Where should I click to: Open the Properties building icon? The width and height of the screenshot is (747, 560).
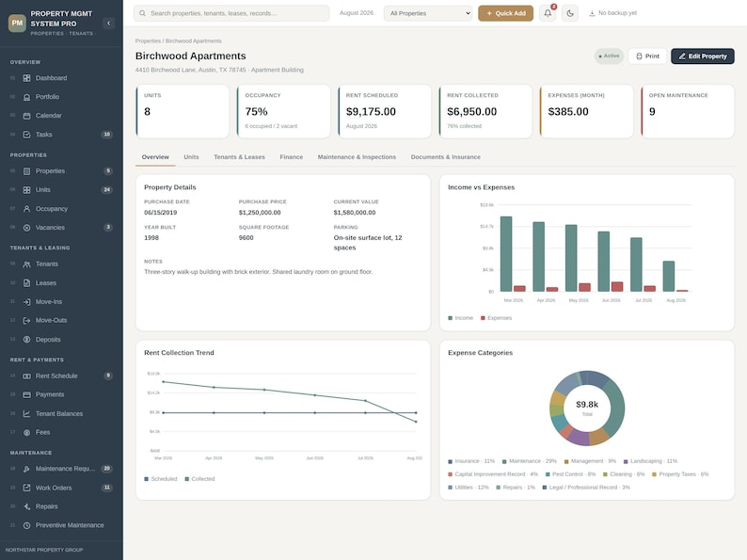[x=26, y=170]
